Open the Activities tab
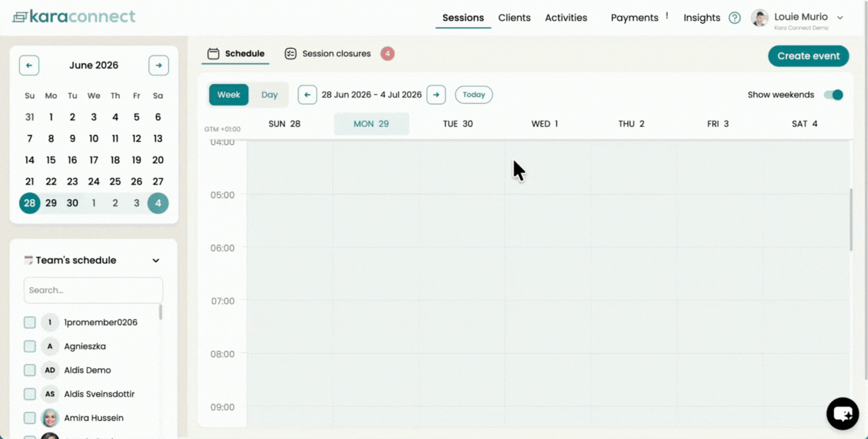The width and height of the screenshot is (868, 439). [x=566, y=18]
